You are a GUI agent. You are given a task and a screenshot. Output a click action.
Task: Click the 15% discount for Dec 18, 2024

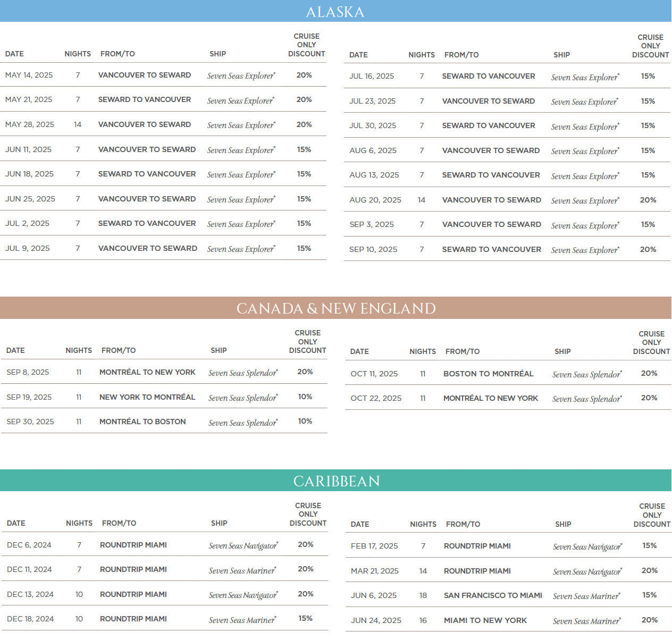(306, 619)
